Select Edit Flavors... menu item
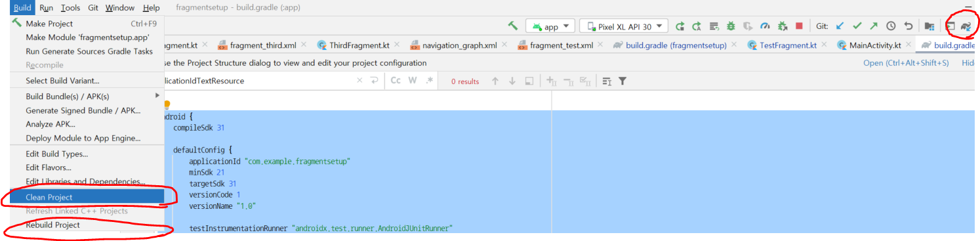This screenshot has height=241, width=980. [x=87, y=167]
